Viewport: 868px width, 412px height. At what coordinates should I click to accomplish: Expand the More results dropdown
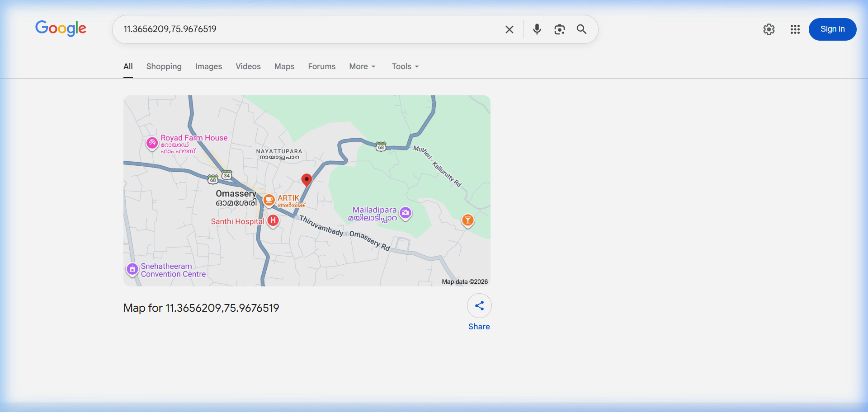click(x=362, y=66)
